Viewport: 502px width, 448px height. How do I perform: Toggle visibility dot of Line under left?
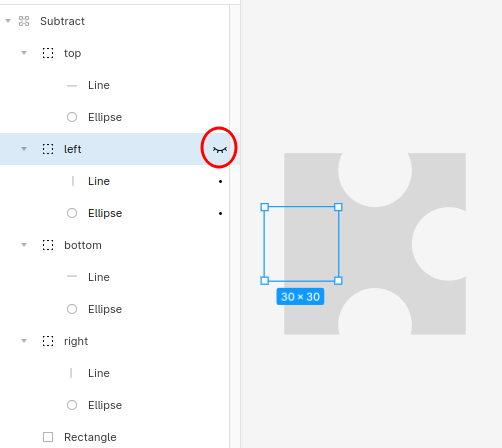[220, 182]
